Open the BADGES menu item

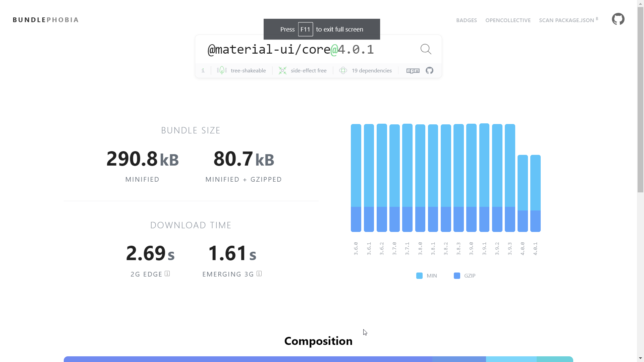click(467, 20)
